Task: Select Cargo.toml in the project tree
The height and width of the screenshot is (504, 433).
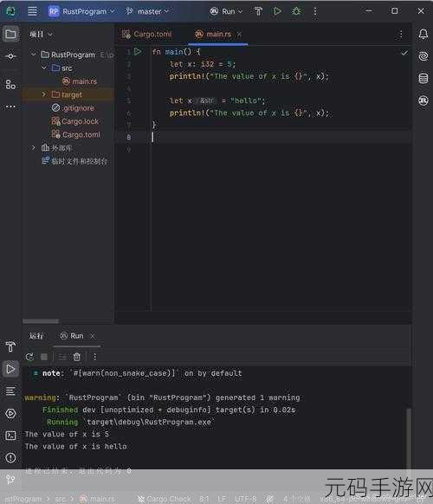Action: pos(76,134)
